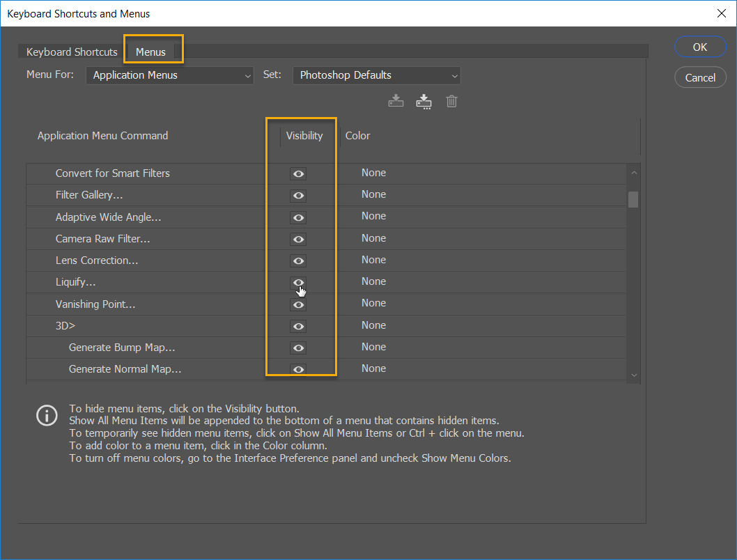Open the Menu For dropdown
737x560 pixels.
(169, 75)
